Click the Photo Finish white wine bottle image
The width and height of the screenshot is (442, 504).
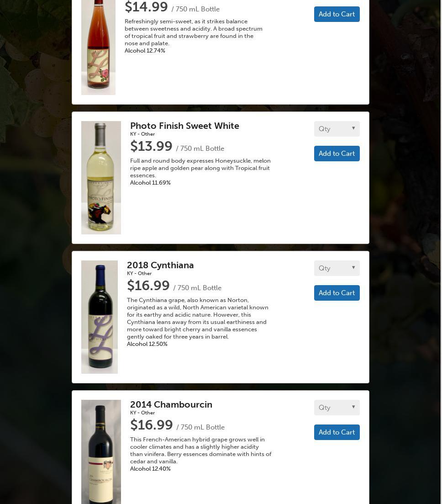pos(101,178)
